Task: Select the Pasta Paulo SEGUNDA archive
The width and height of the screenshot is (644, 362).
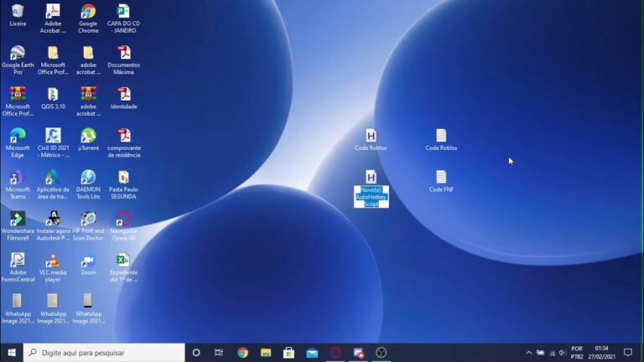Action: pyautogui.click(x=123, y=178)
